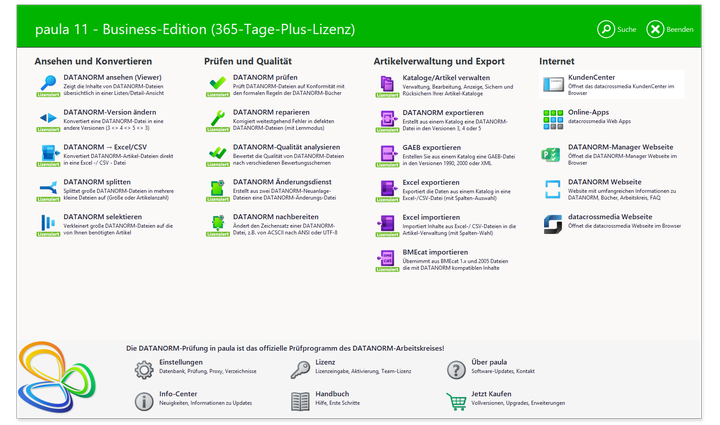Screen dimensions: 720x425
Task: Open the DATANORM ansehen (Viewer) magnifier icon
Action: 48,84
